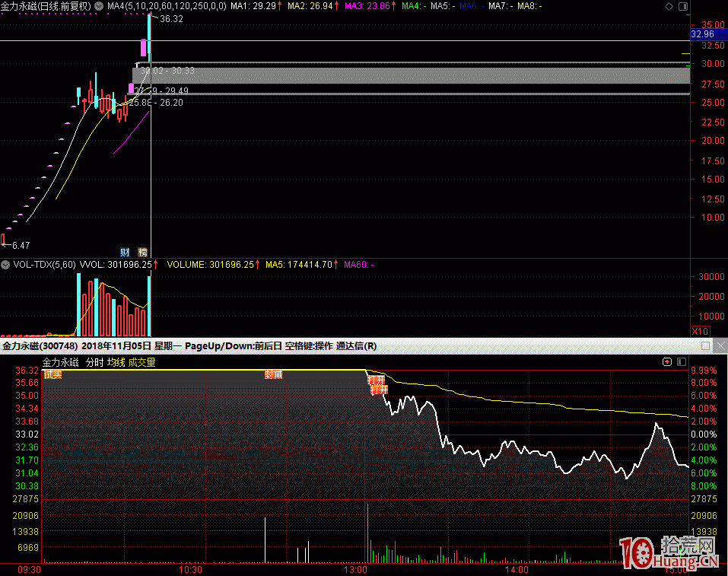Image resolution: width=728 pixels, height=576 pixels.
Task: Click the MA1: 29.29 value
Action: pyautogui.click(x=253, y=6)
